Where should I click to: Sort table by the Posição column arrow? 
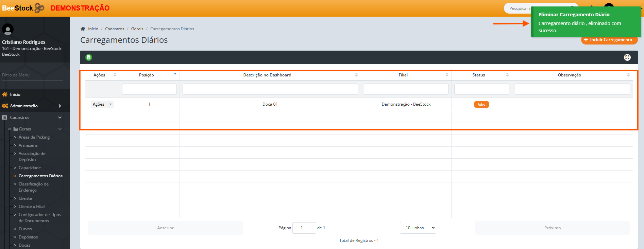pos(175,74)
